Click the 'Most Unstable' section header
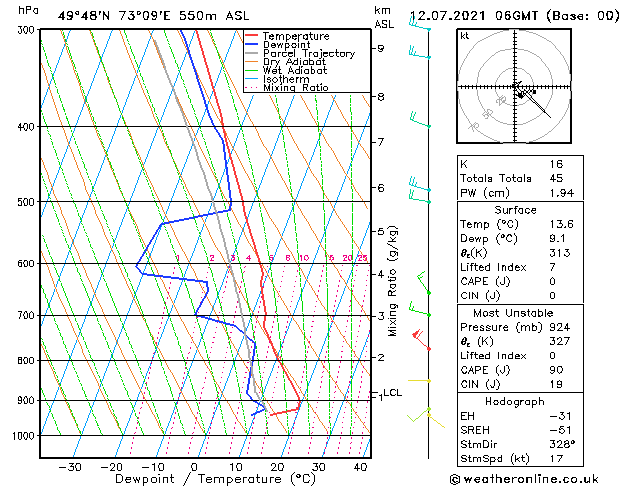Image resolution: width=629 pixels, height=486 pixels. pos(513,313)
